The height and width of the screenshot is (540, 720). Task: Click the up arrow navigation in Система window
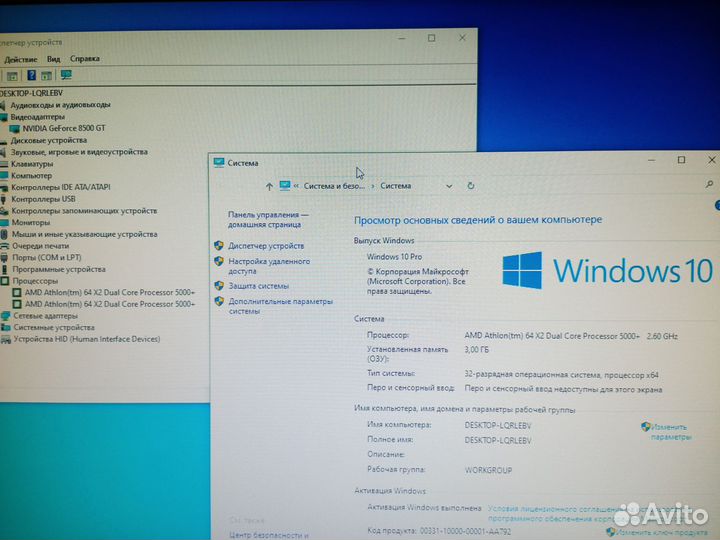269,186
